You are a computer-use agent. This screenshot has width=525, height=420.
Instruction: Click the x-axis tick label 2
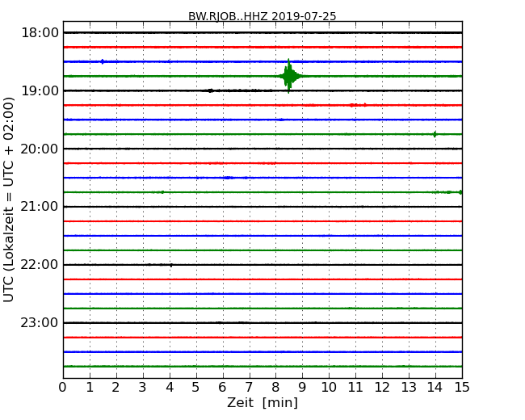(115, 387)
